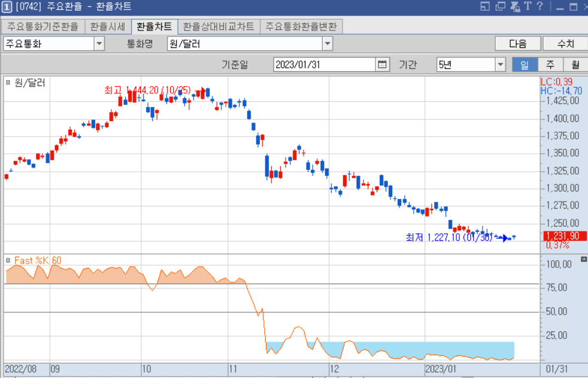
Task: Click the duplicate window icon in title bar
Action: click(500, 7)
